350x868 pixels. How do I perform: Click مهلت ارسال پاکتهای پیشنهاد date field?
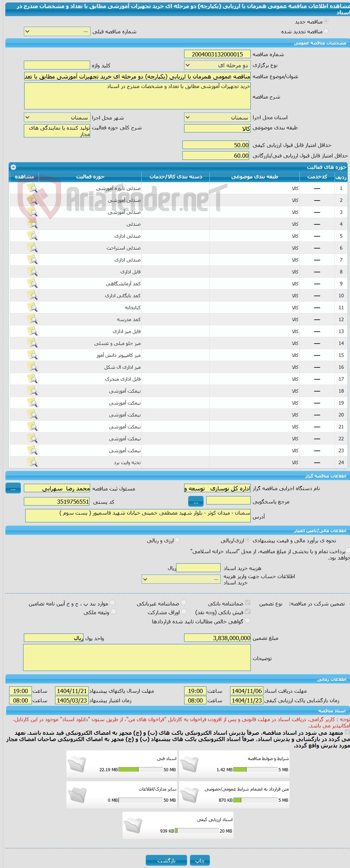click(x=72, y=691)
